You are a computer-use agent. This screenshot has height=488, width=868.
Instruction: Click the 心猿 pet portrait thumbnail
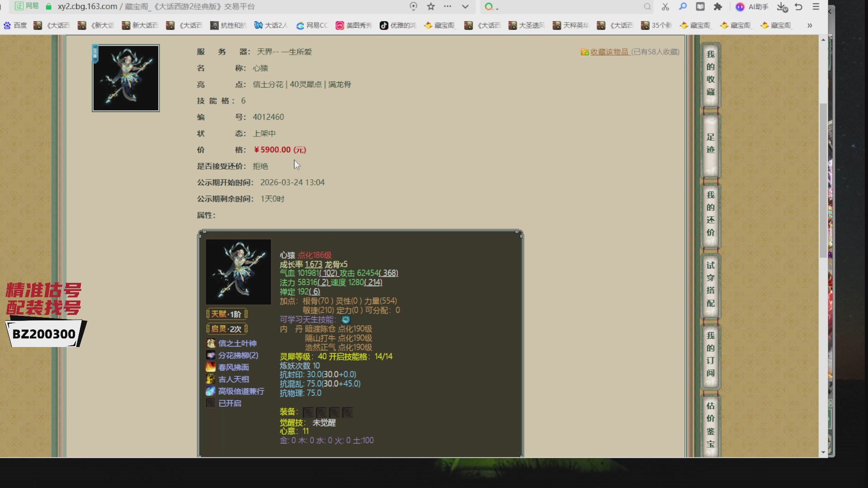tap(125, 78)
